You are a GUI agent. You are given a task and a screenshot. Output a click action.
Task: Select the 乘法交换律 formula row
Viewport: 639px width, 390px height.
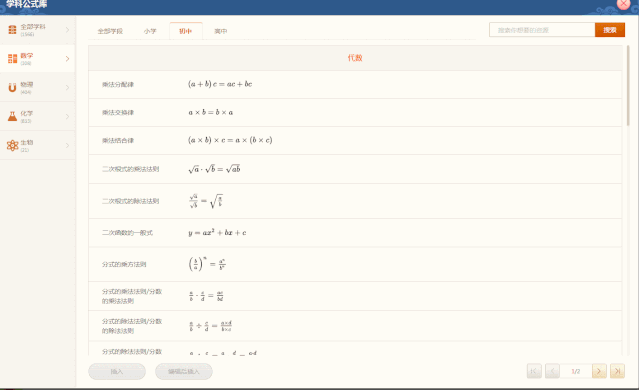pos(355,112)
